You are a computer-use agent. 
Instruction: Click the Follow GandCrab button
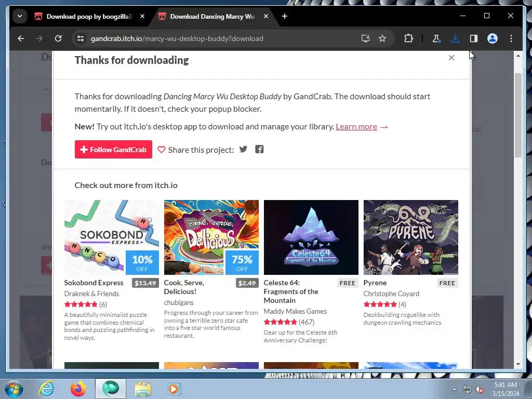pyautogui.click(x=113, y=149)
